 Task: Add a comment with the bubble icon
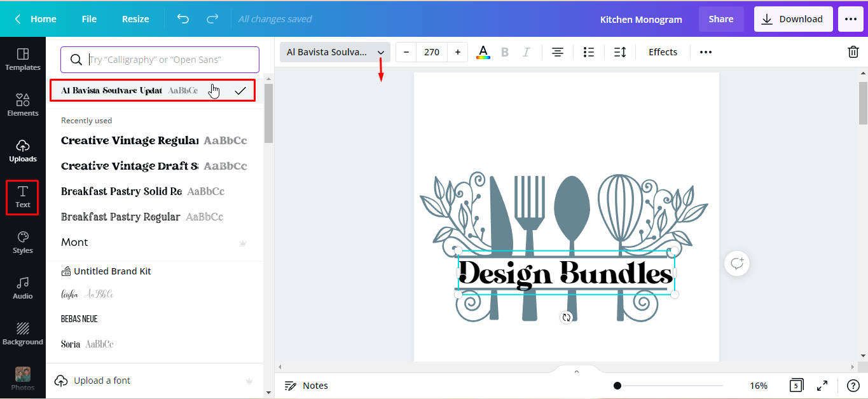(x=737, y=263)
